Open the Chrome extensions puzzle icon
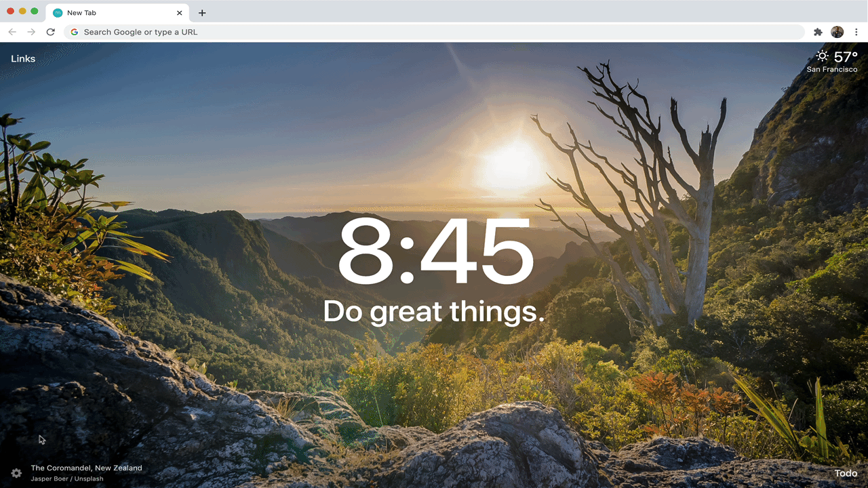Image resolution: width=868 pixels, height=488 pixels. (x=818, y=32)
